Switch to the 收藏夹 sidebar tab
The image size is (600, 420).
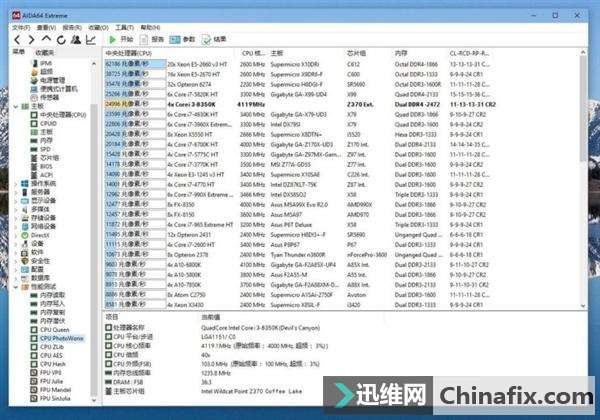(x=45, y=52)
